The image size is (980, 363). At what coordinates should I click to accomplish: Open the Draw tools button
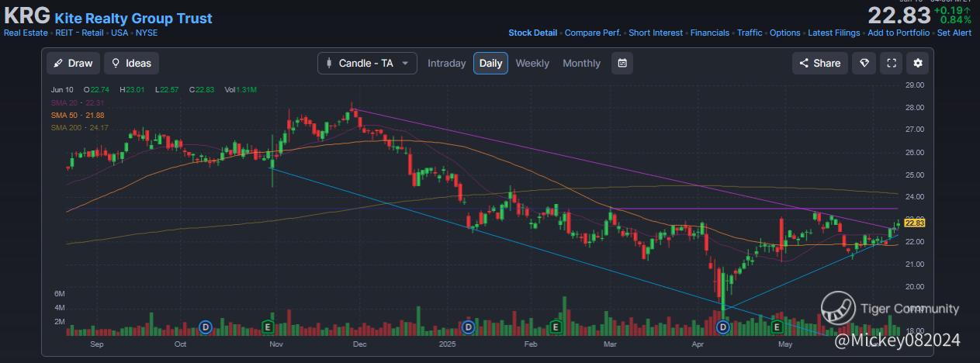point(73,63)
